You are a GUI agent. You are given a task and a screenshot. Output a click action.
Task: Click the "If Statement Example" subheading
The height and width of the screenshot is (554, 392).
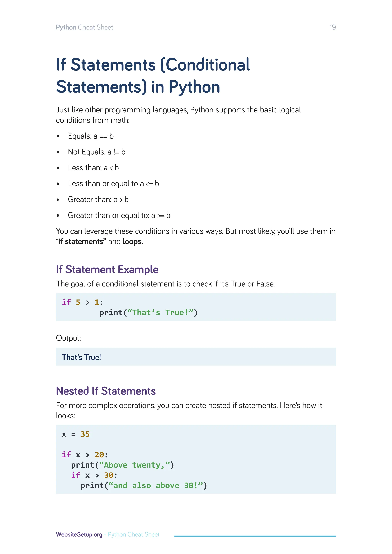[107, 269]
